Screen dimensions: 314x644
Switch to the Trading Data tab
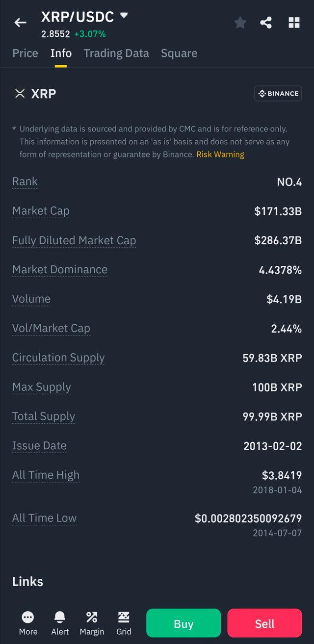(116, 53)
